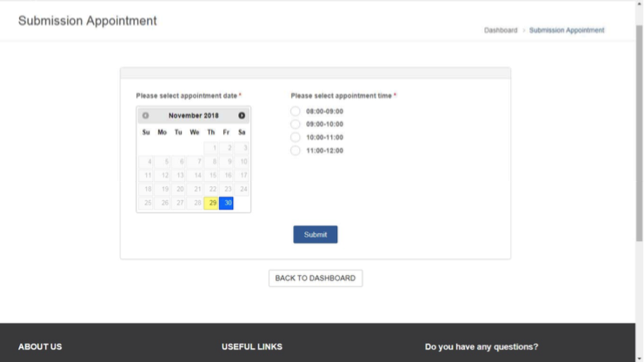This screenshot has height=362, width=644.
Task: Select the 08:00-09:00 time slot
Action: [x=295, y=111]
